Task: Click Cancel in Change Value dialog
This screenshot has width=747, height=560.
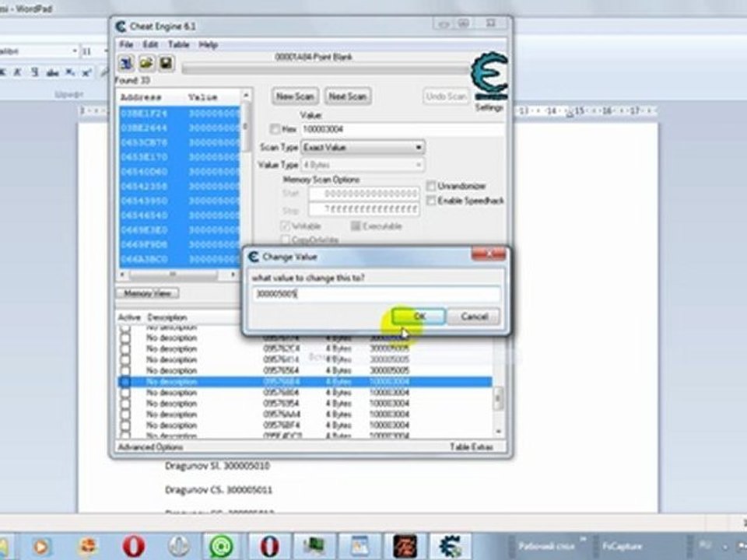Action: [474, 317]
